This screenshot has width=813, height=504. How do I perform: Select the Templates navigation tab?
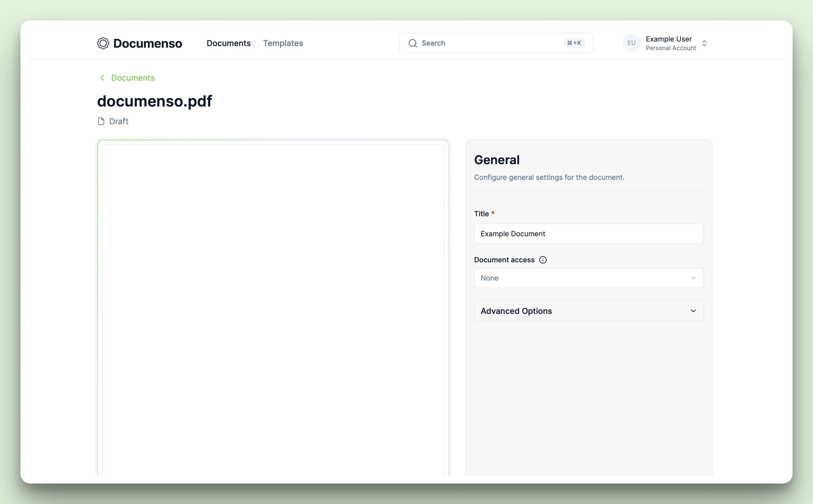[x=283, y=43]
